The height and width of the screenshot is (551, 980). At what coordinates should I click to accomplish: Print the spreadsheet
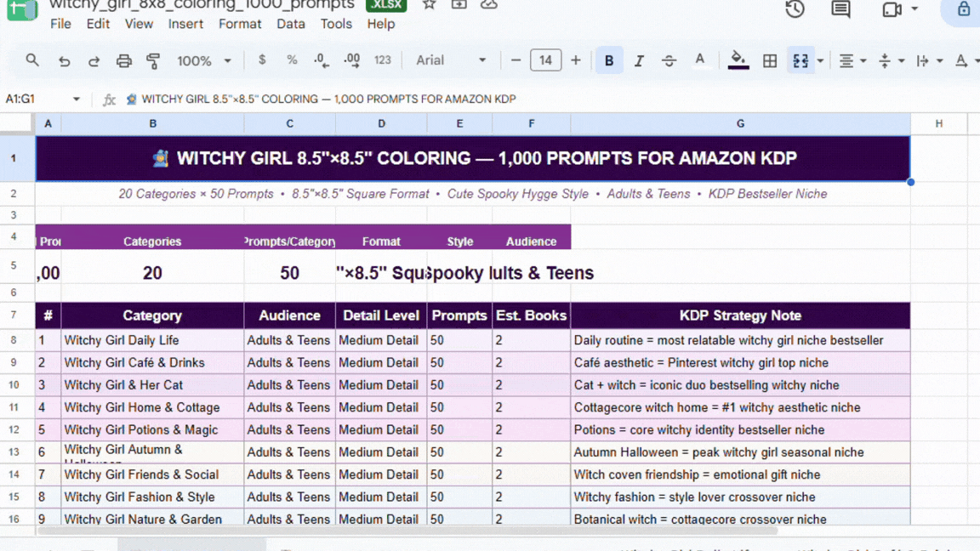tap(123, 60)
